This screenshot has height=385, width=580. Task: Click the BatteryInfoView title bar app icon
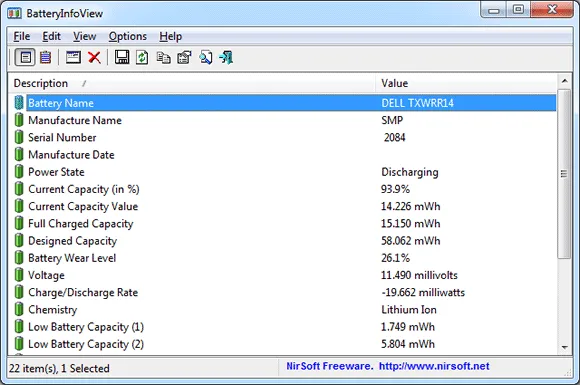(x=14, y=14)
